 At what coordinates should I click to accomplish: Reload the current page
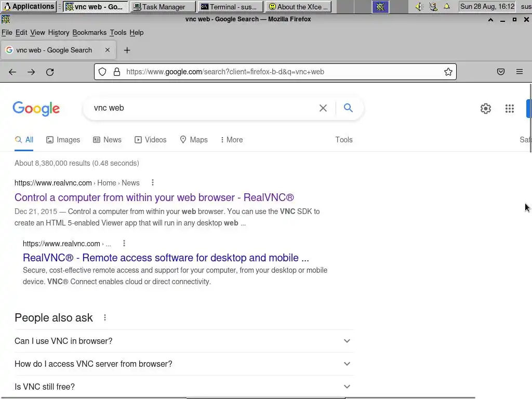pyautogui.click(x=50, y=72)
